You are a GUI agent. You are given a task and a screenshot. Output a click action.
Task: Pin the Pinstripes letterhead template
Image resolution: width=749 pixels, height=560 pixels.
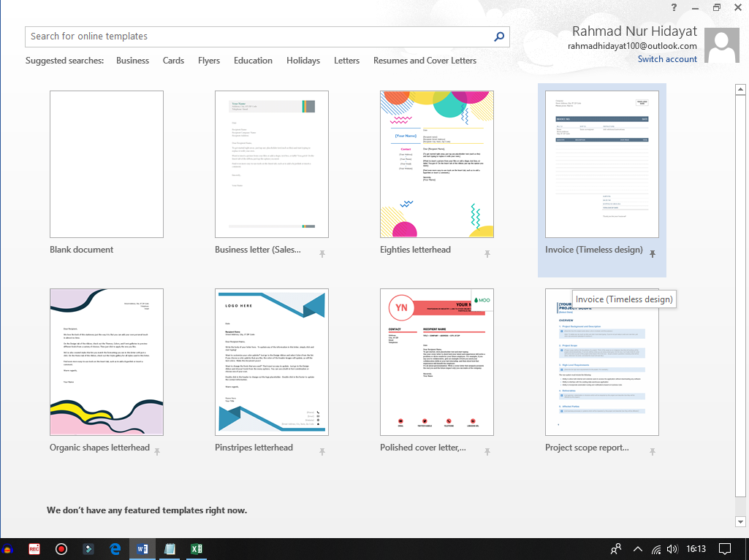pos(322,452)
